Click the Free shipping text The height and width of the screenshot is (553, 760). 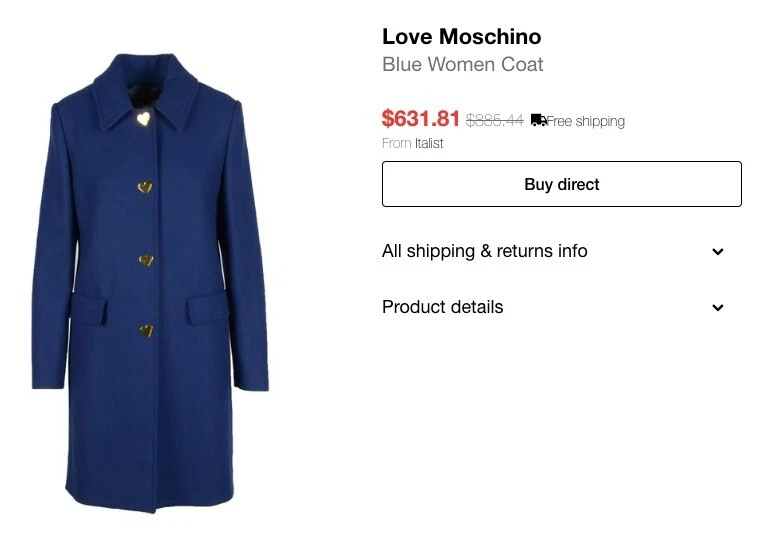pos(586,121)
